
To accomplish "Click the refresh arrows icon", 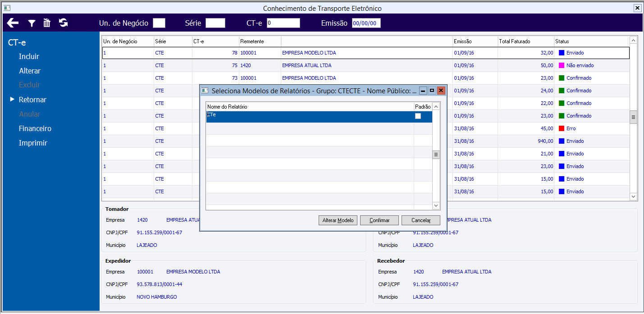I will pos(64,23).
